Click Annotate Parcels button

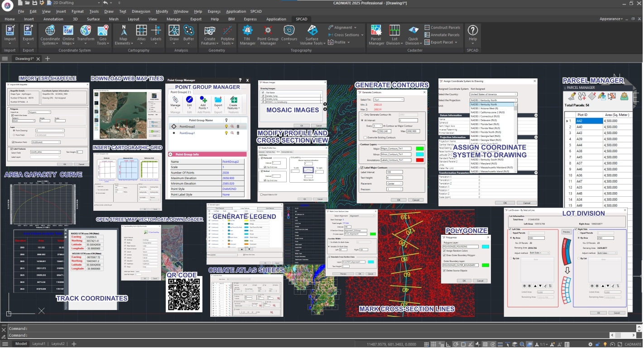[442, 35]
